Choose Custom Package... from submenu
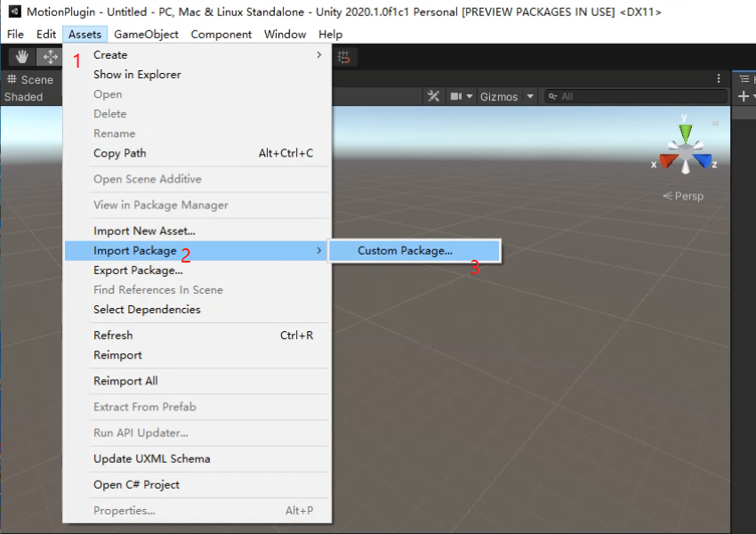This screenshot has height=534, width=756. click(405, 251)
